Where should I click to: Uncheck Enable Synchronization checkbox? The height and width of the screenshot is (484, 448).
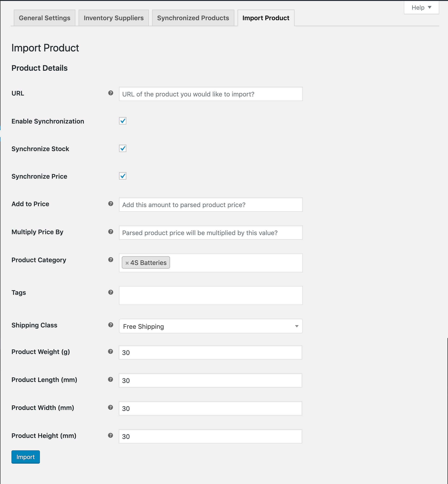[123, 121]
